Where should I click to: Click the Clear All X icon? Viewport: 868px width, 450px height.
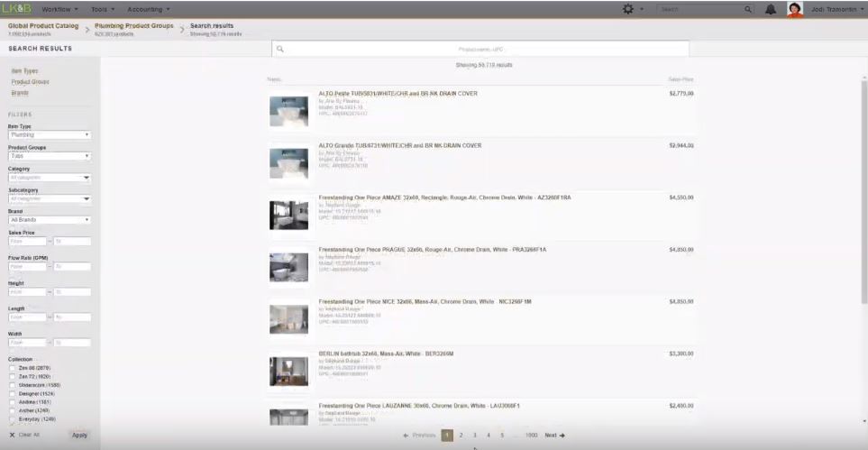11,435
